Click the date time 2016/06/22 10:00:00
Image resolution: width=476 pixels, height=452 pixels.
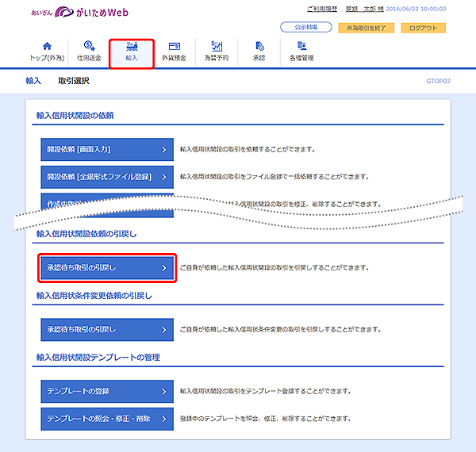[416, 9]
